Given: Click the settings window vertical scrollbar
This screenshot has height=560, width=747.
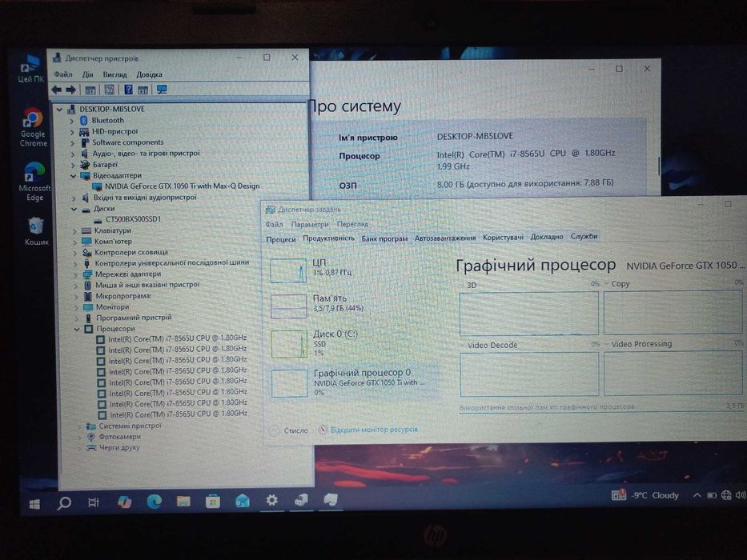Looking at the screenshot, I should [x=659, y=166].
